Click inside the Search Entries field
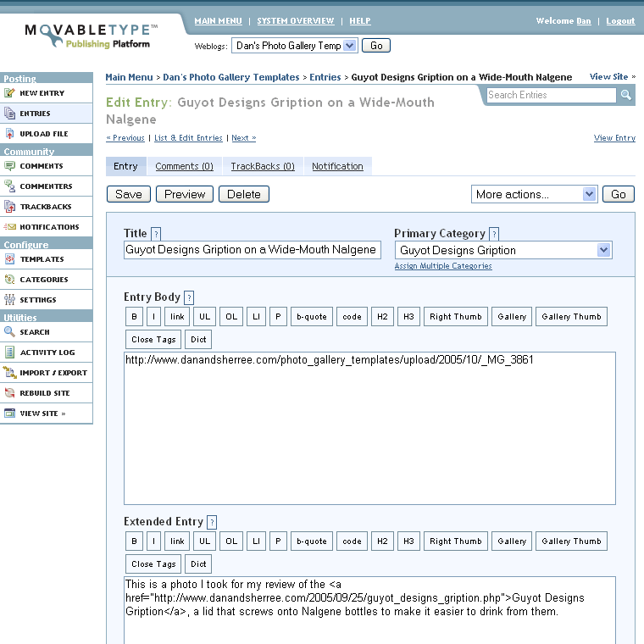Screen dimensions: 644x644 coord(551,95)
